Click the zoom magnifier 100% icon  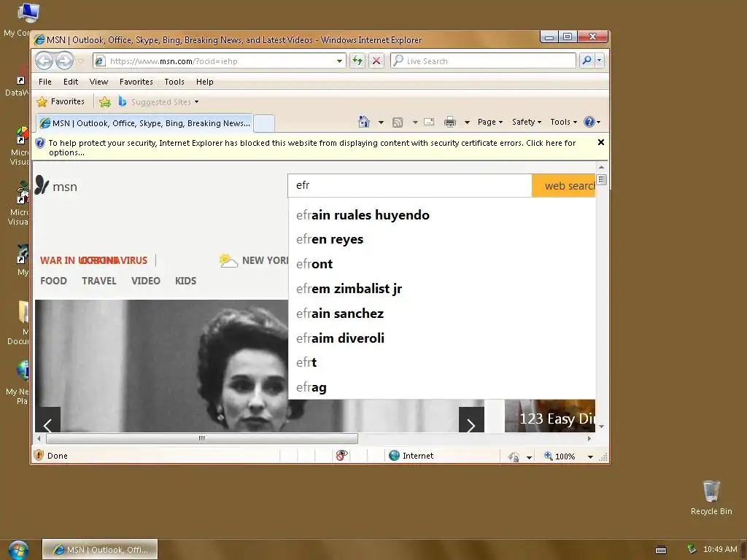coord(549,456)
